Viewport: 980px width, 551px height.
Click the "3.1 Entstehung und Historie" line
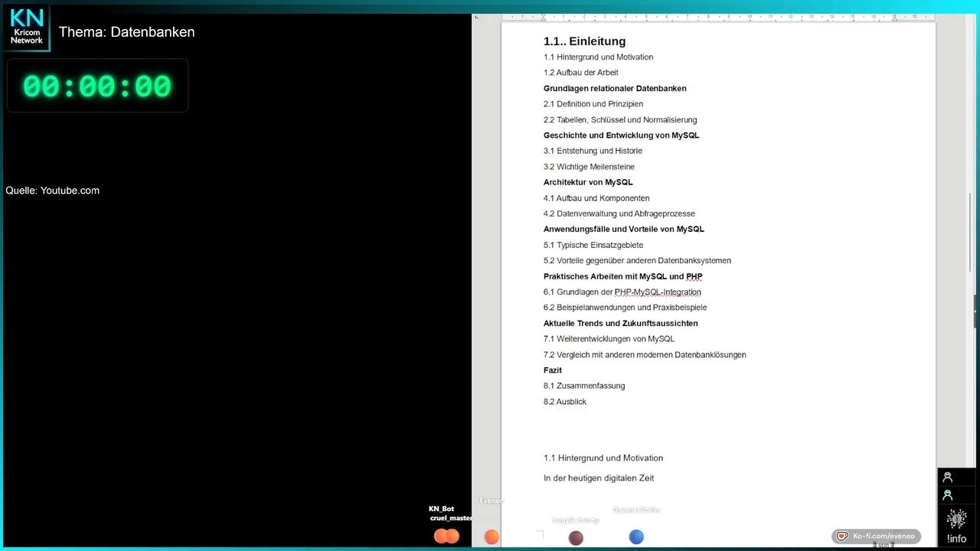[x=593, y=152]
